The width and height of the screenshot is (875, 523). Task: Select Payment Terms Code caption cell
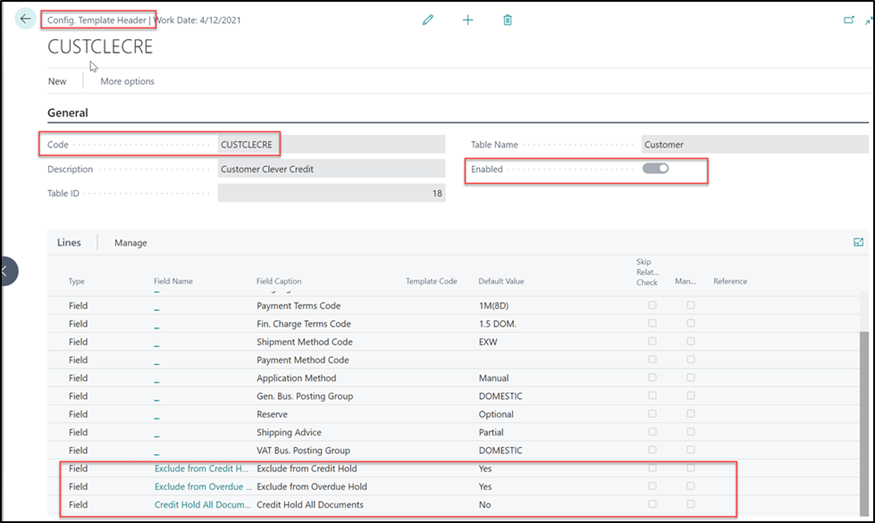(299, 306)
